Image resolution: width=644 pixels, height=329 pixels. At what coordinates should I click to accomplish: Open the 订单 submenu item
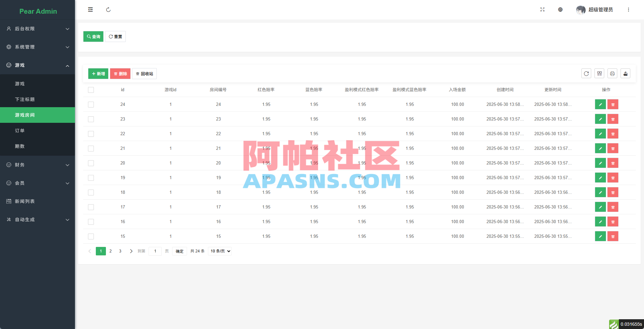(37, 131)
